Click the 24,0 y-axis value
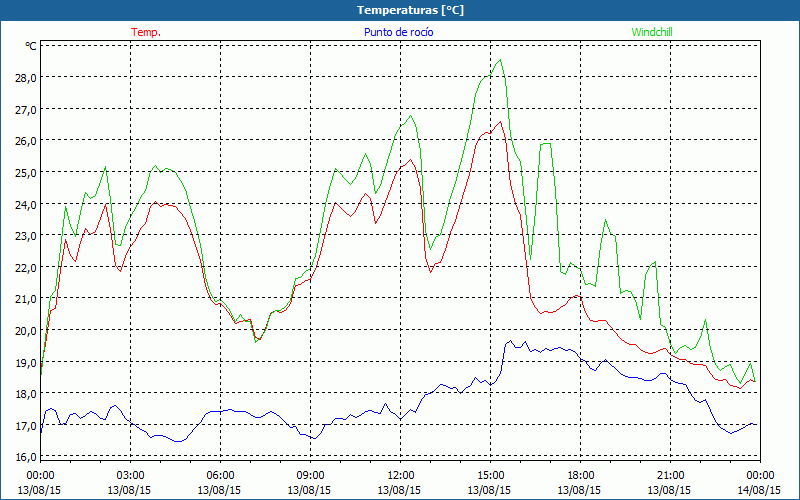The width and height of the screenshot is (800, 500). (27, 204)
